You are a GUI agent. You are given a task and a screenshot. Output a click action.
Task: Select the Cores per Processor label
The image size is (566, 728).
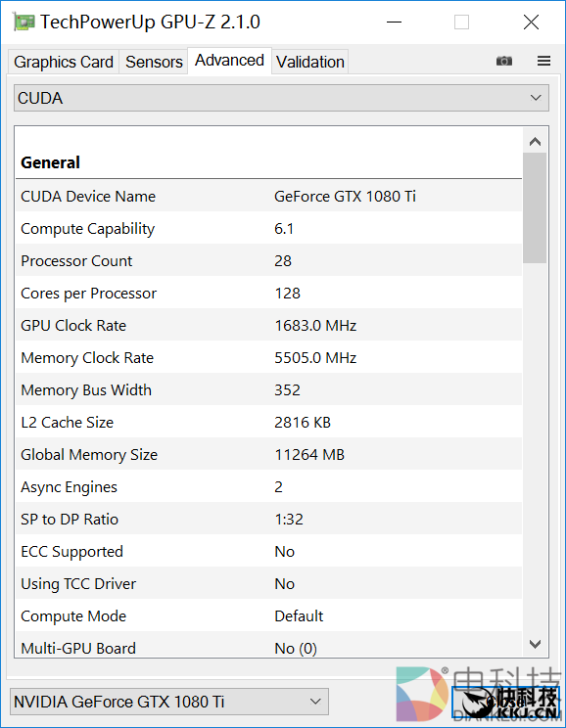point(88,294)
